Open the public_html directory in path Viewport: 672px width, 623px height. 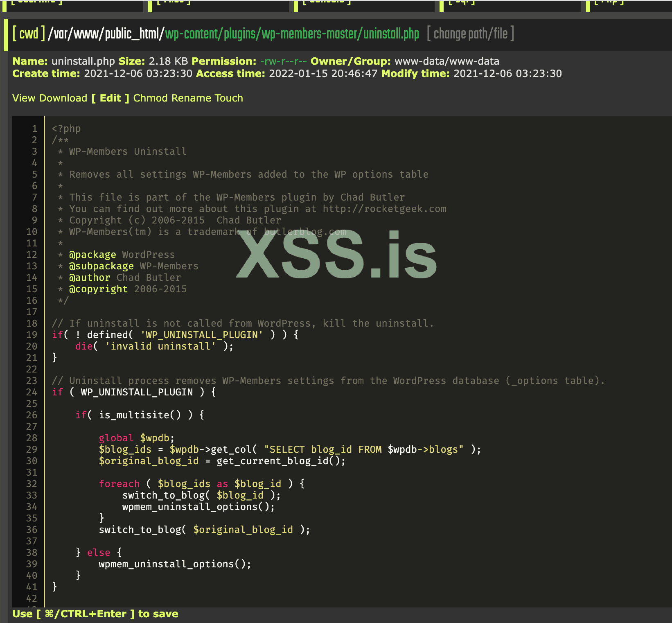click(x=131, y=34)
